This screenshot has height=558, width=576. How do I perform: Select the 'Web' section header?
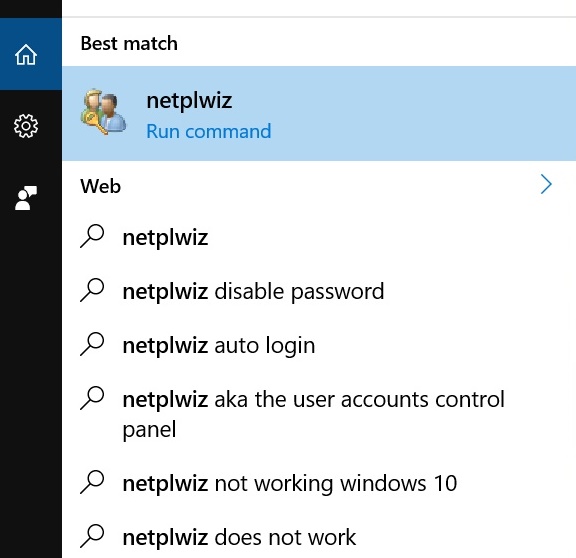(101, 186)
